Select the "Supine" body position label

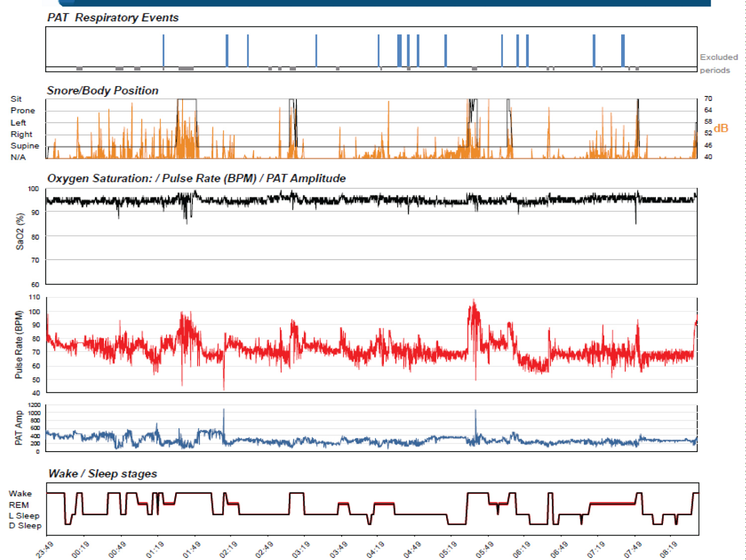(24, 146)
